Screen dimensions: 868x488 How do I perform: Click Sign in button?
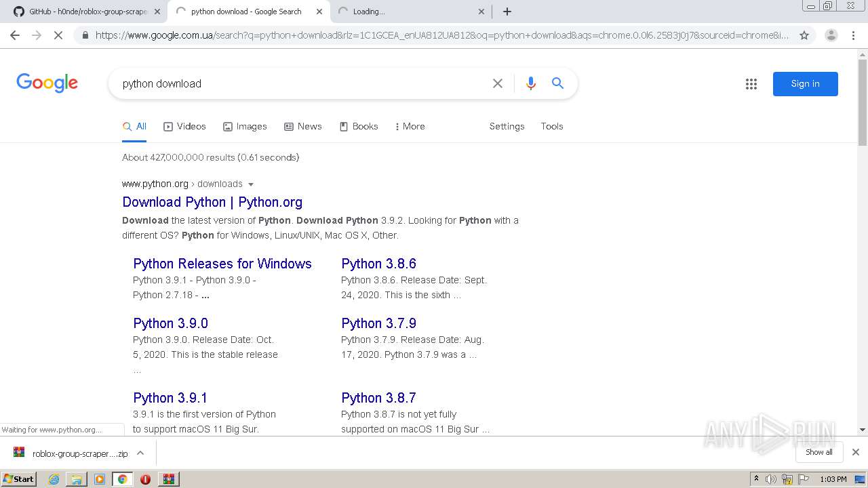point(805,84)
